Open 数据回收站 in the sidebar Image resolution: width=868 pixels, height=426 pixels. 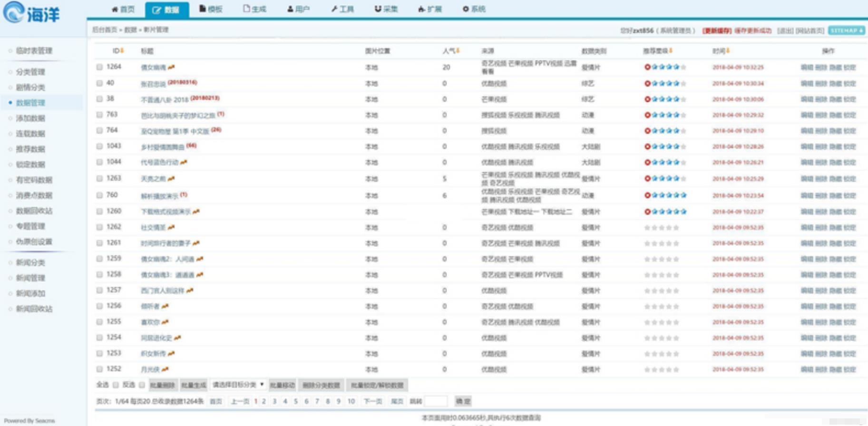click(x=34, y=211)
